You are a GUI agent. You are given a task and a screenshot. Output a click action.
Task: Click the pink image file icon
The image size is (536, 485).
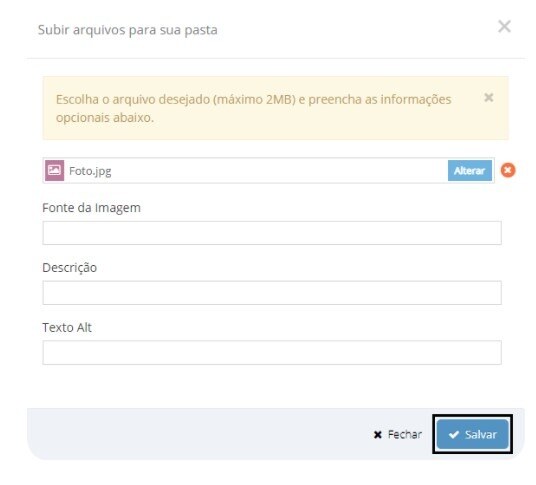coord(54,170)
